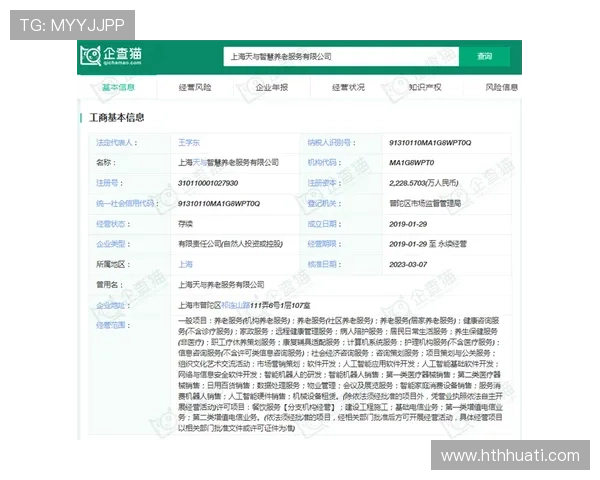The image size is (600, 480).
Task: Click the highlighted 天与 text in company name
Action: (x=200, y=163)
